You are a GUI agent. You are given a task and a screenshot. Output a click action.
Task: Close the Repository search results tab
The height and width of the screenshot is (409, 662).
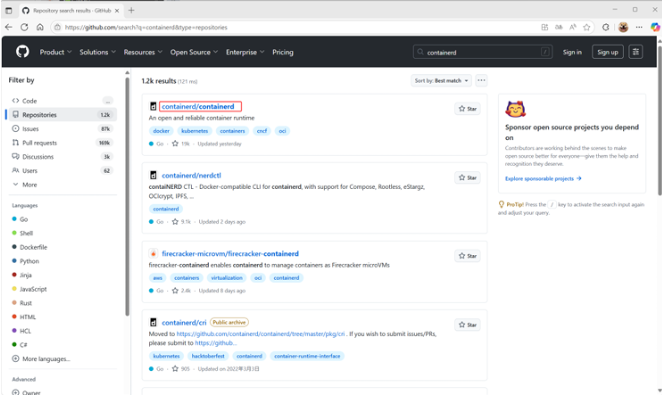coord(117,11)
